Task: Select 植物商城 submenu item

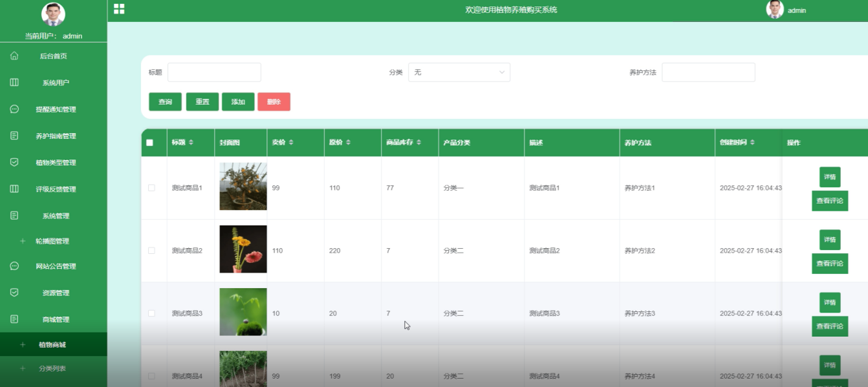Action: coord(54,344)
